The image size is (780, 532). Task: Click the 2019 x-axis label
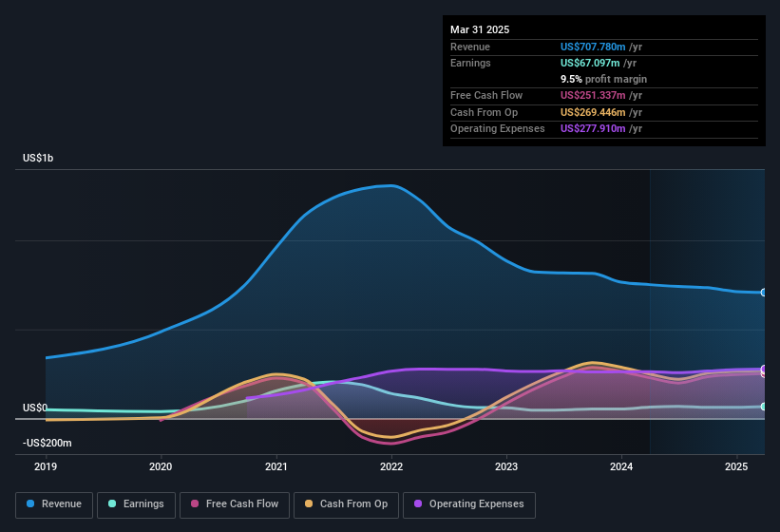(46, 466)
